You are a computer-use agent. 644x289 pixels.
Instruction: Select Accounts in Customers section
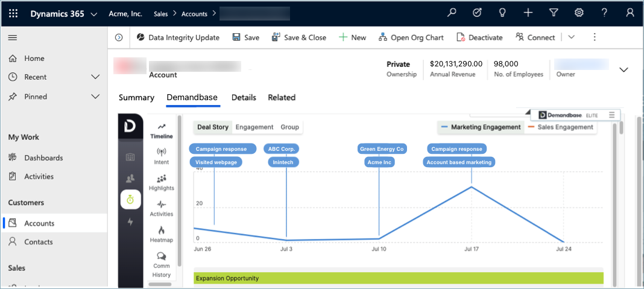click(x=54, y=223)
